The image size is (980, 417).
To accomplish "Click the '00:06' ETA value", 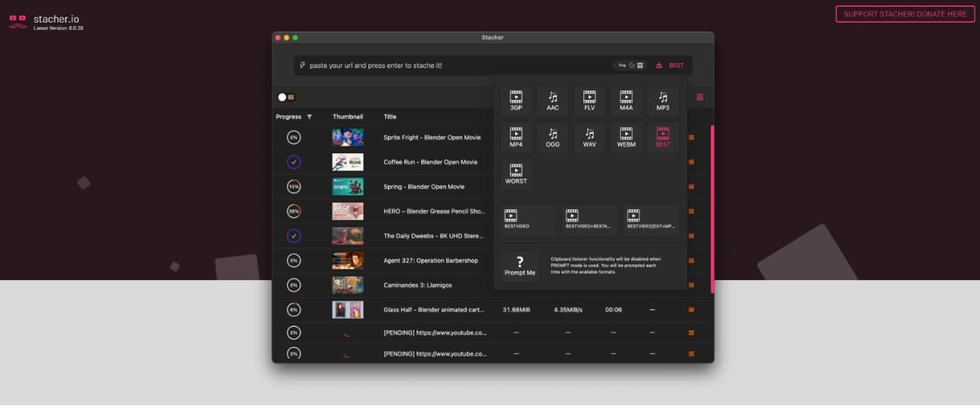I will click(614, 310).
